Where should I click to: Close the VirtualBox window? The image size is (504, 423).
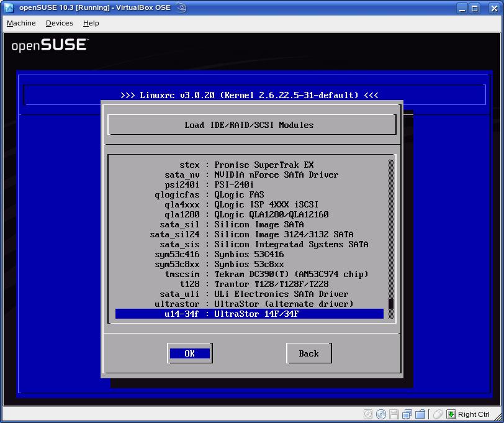tap(494, 8)
